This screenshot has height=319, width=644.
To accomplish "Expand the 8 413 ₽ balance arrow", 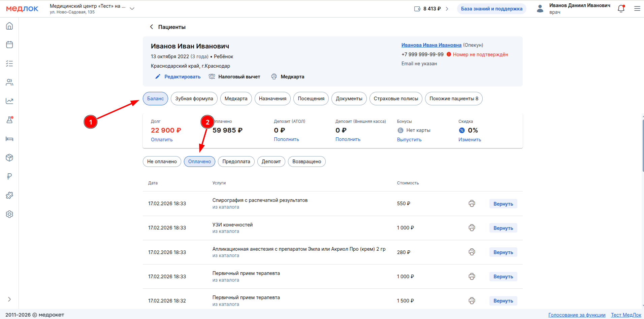I will pos(447,9).
